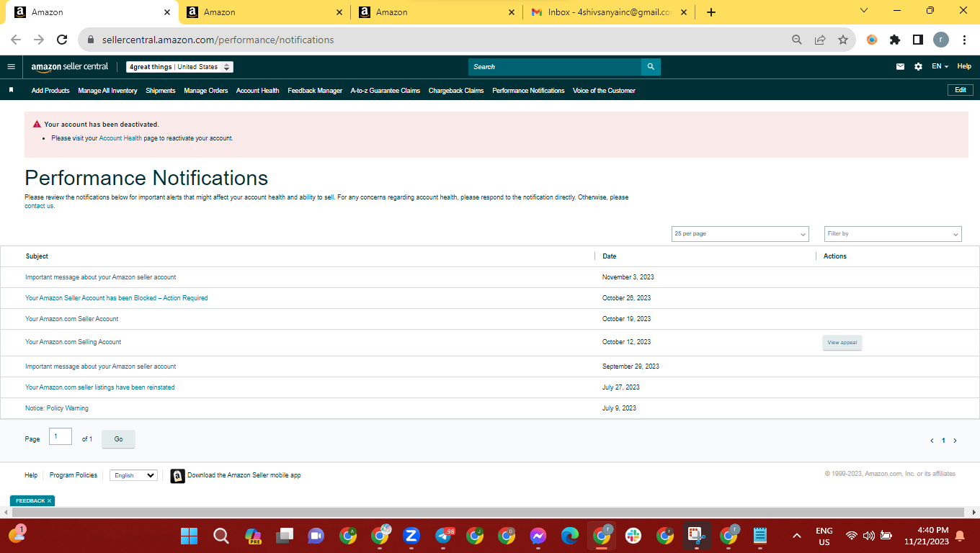The height and width of the screenshot is (553, 980).
Task: Open Chargeback Claims nav item
Action: click(456, 91)
